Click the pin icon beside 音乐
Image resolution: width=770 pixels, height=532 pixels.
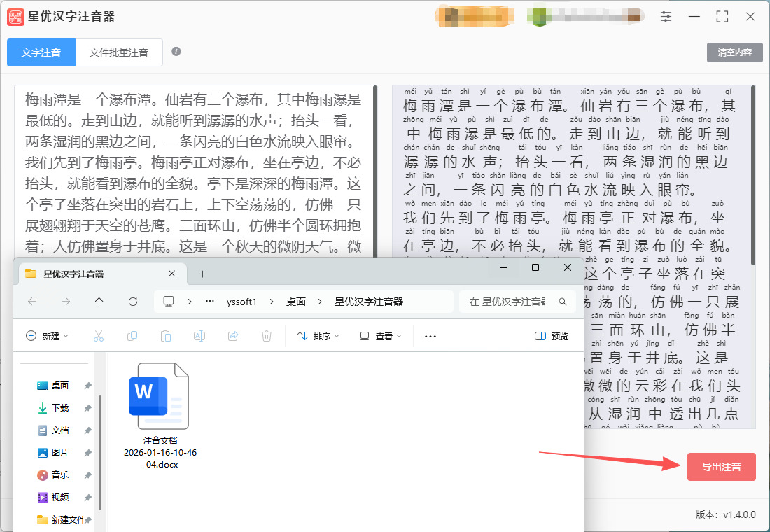(88, 475)
